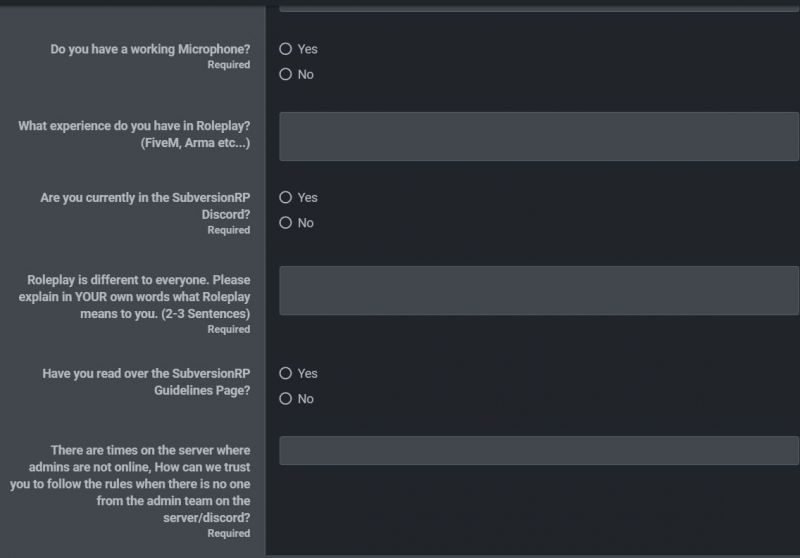The height and width of the screenshot is (558, 800).
Task: Click the partially visible field at top
Action: [x=539, y=8]
